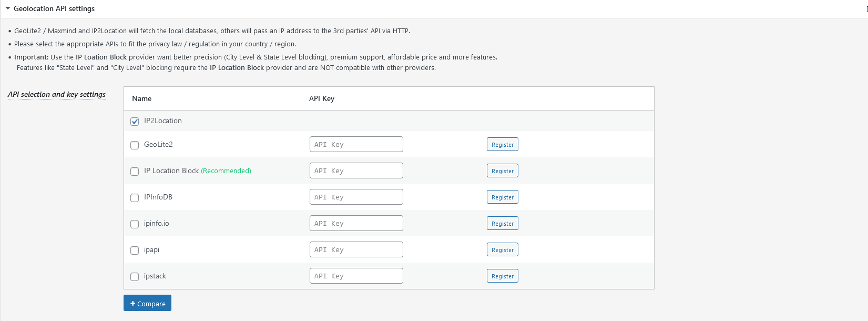The width and height of the screenshot is (868, 321).
Task: Click the IPInfoDB provider name
Action: [x=158, y=197]
